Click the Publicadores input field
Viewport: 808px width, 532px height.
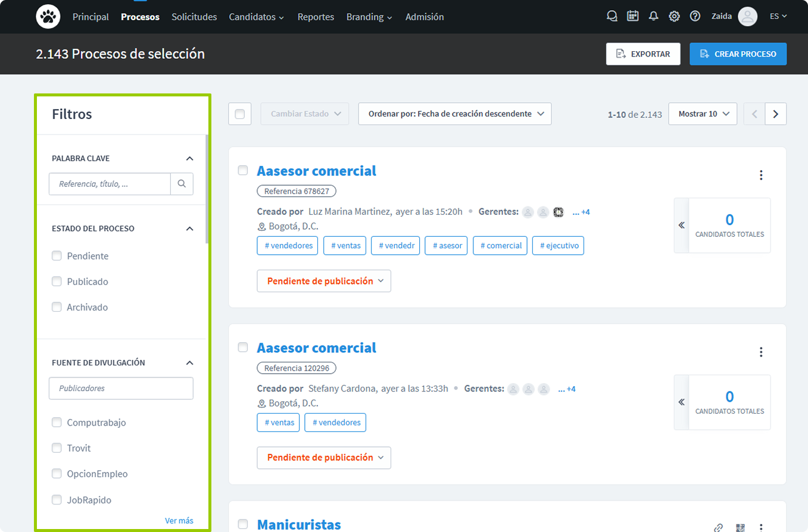tap(121, 388)
